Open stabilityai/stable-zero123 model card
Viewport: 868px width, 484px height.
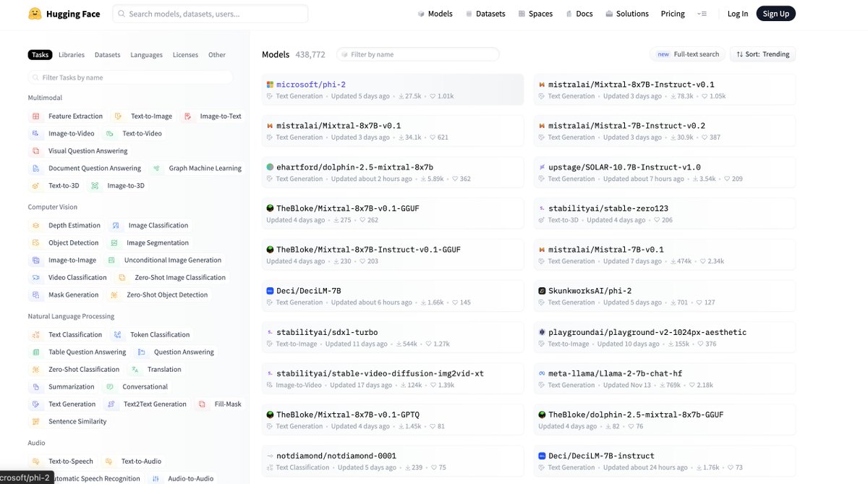click(x=665, y=213)
